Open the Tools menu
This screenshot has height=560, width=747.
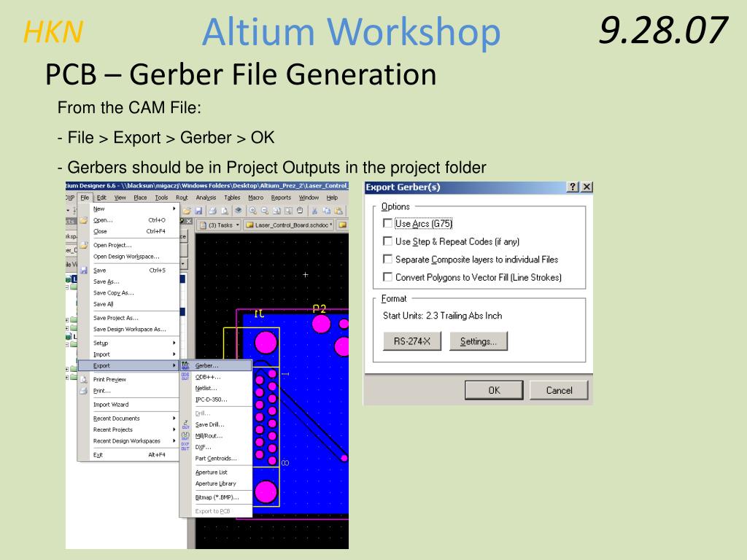click(161, 198)
